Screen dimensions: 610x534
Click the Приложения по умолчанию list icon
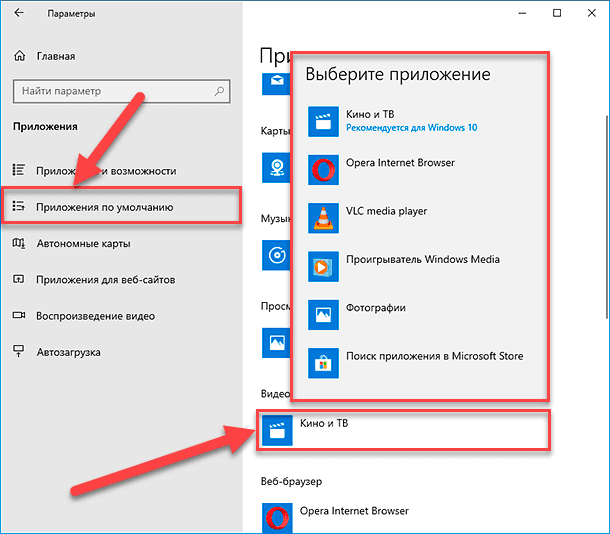[x=19, y=206]
